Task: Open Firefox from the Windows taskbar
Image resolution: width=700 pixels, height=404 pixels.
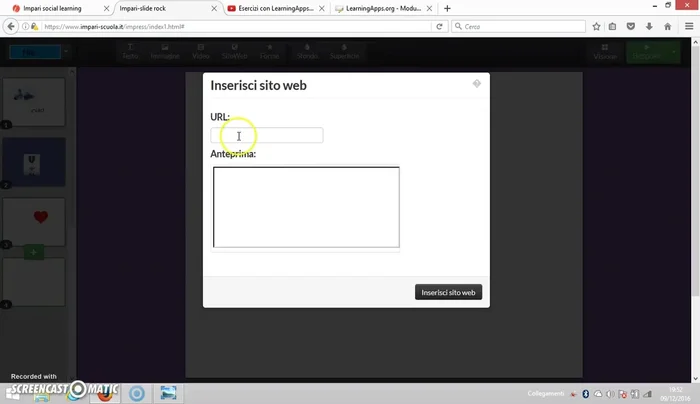Action: point(105,394)
